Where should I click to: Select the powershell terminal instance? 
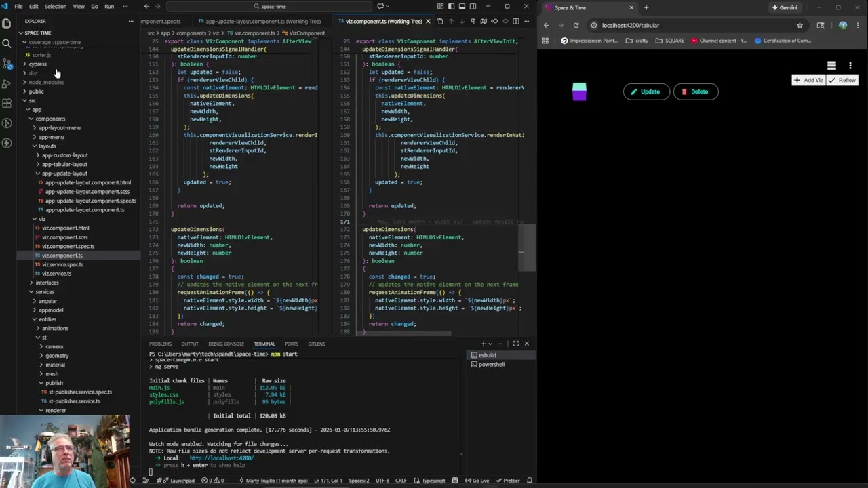pyautogui.click(x=500, y=365)
